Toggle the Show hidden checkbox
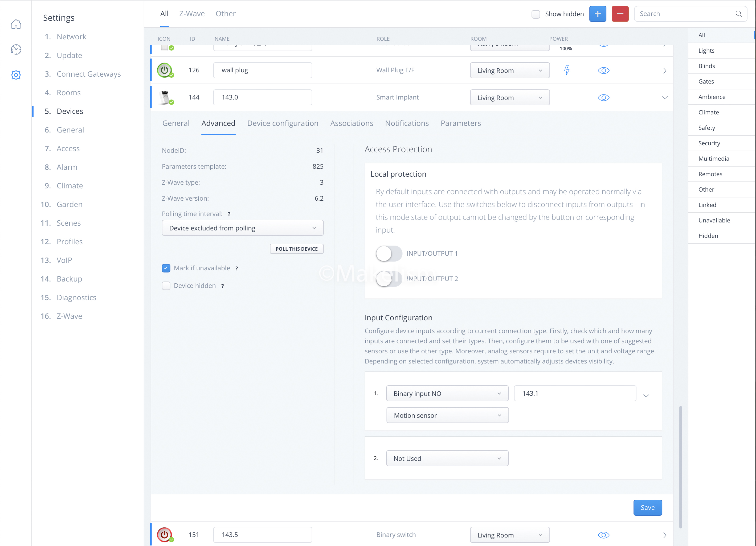This screenshot has height=546, width=756. pyautogui.click(x=536, y=14)
